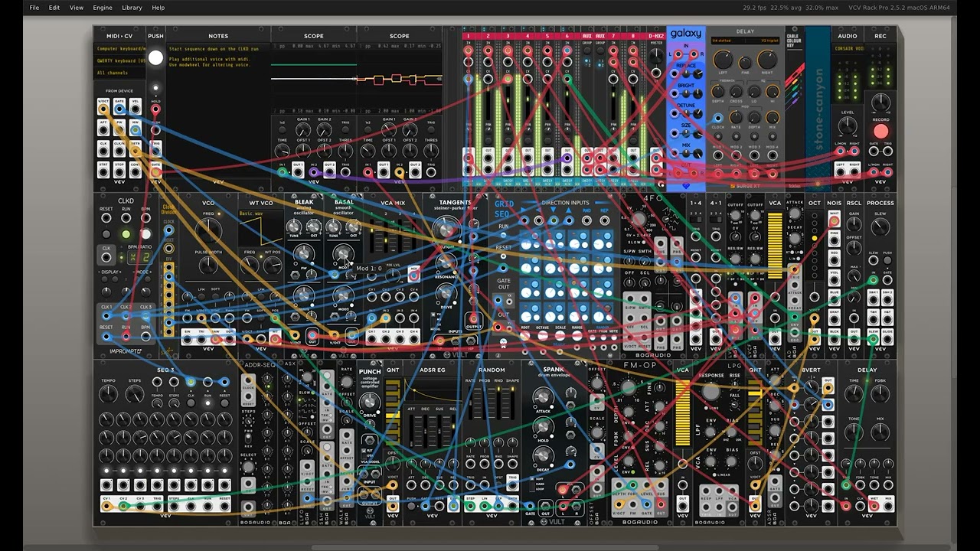Open the Engine menu
This screenshot has width=980, height=551.
(x=103, y=8)
